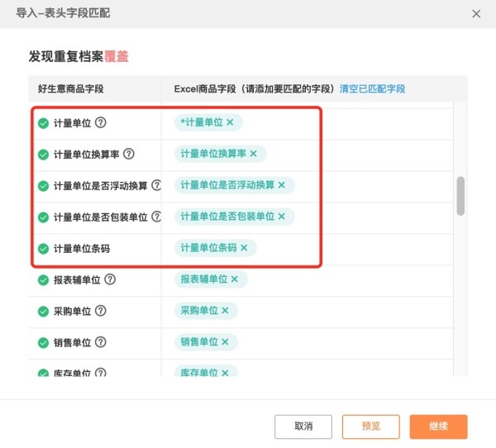Remove the 计量单位条码 matched tag
Screen dimensions: 496x448
click(x=244, y=248)
